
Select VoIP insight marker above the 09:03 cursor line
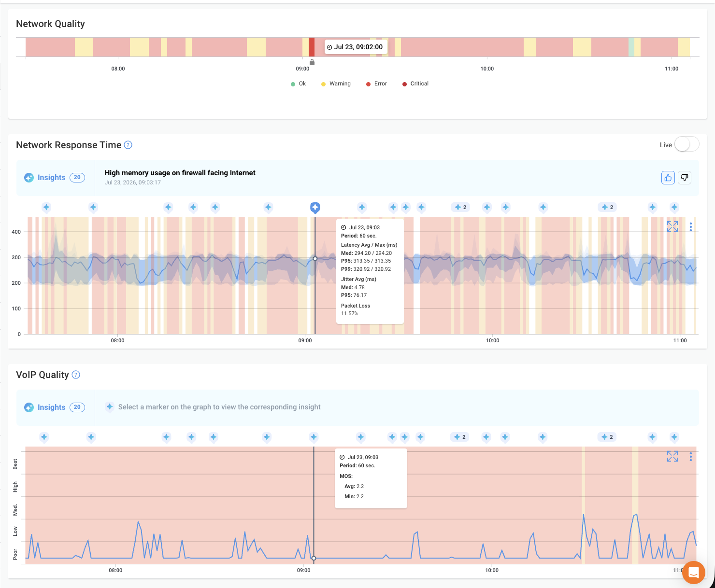(x=314, y=437)
